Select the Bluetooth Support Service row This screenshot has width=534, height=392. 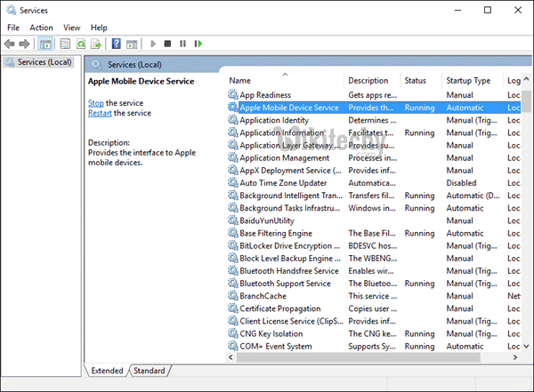[x=285, y=284]
